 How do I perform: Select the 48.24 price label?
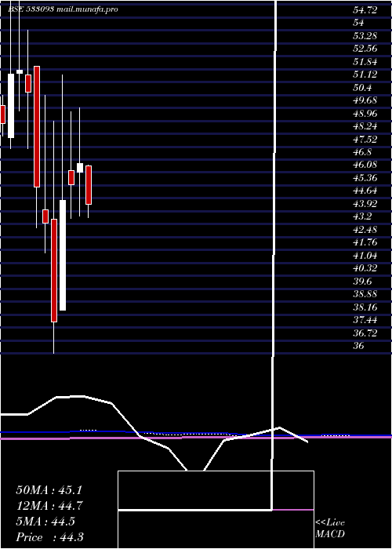365,126
